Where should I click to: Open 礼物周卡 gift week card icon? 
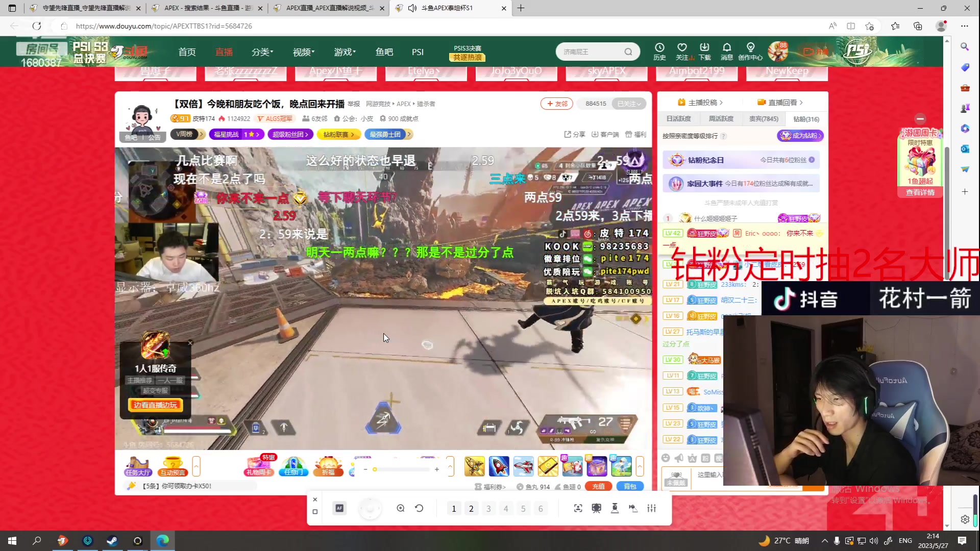click(x=259, y=466)
